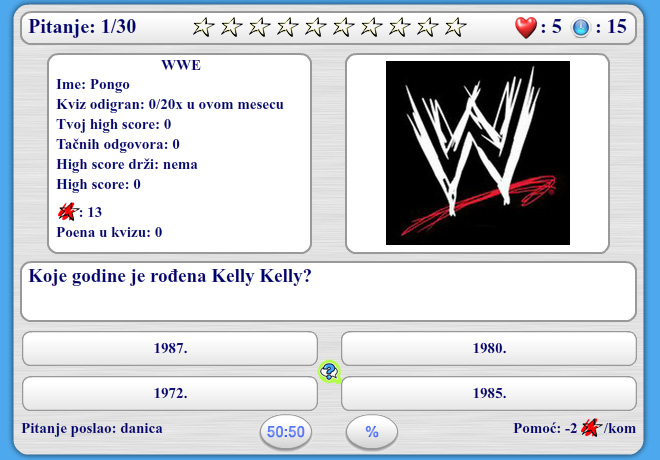Click 'Poena u kvizu: 0'
Image resolution: width=660 pixels, height=460 pixels.
tap(109, 232)
